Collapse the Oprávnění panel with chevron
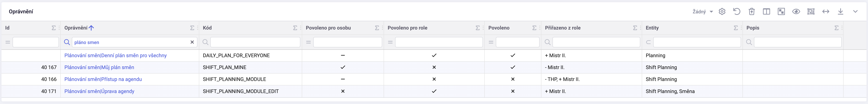 click(855, 12)
